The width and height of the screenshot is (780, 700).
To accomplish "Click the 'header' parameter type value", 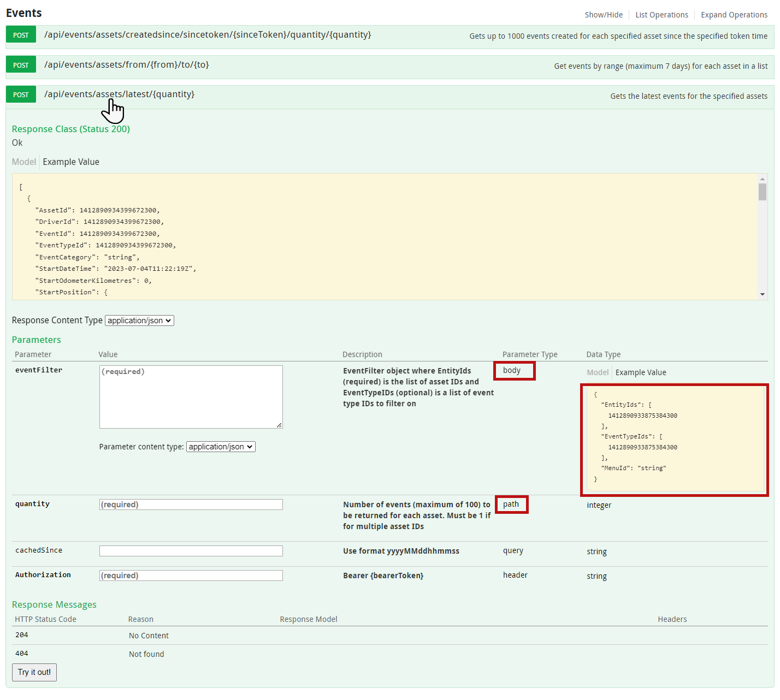I will [515, 575].
